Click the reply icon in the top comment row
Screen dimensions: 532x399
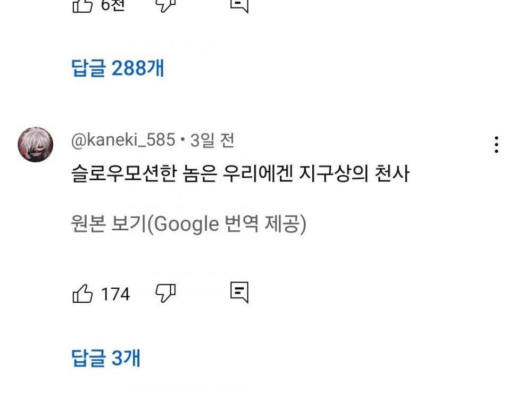239,4
